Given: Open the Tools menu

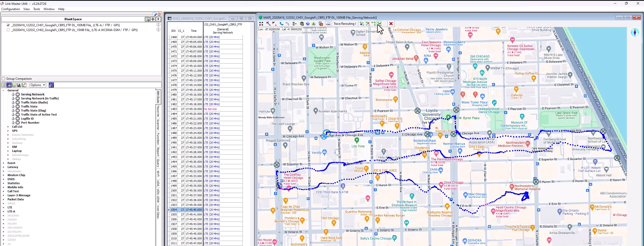Looking at the screenshot, I should click(x=37, y=9).
